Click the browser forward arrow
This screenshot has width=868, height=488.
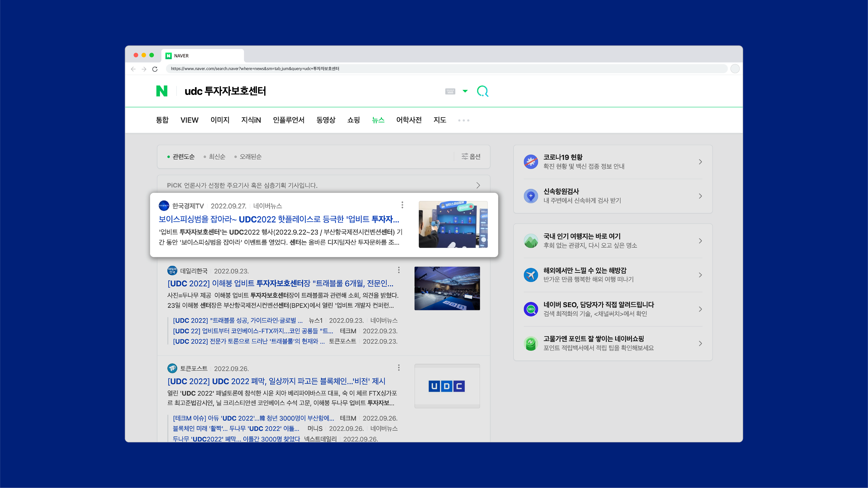coord(144,69)
